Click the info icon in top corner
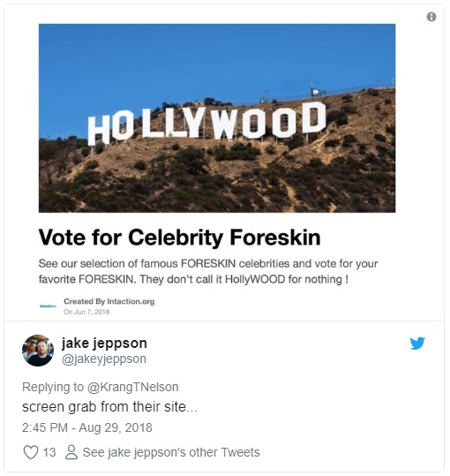 [x=431, y=17]
